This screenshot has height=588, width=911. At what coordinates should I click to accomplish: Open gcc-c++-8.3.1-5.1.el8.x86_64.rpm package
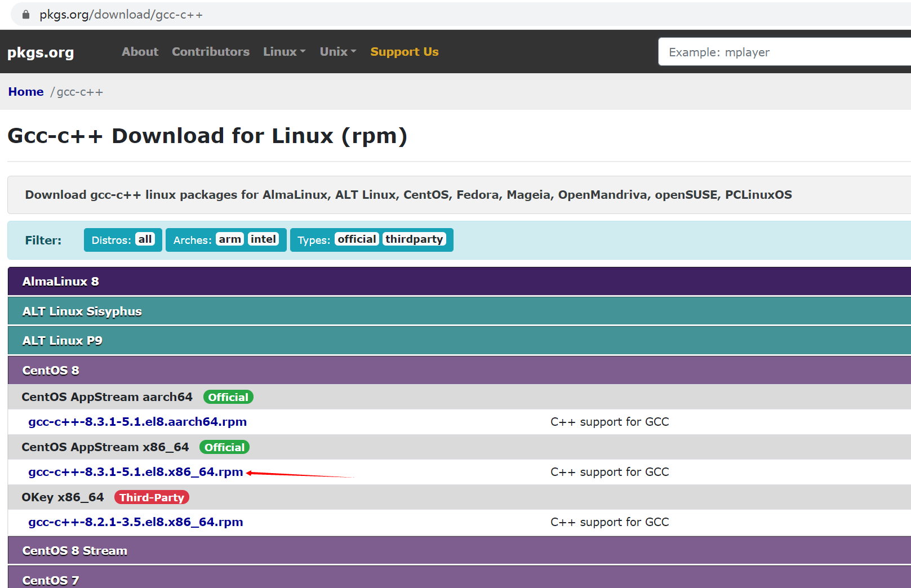point(136,472)
